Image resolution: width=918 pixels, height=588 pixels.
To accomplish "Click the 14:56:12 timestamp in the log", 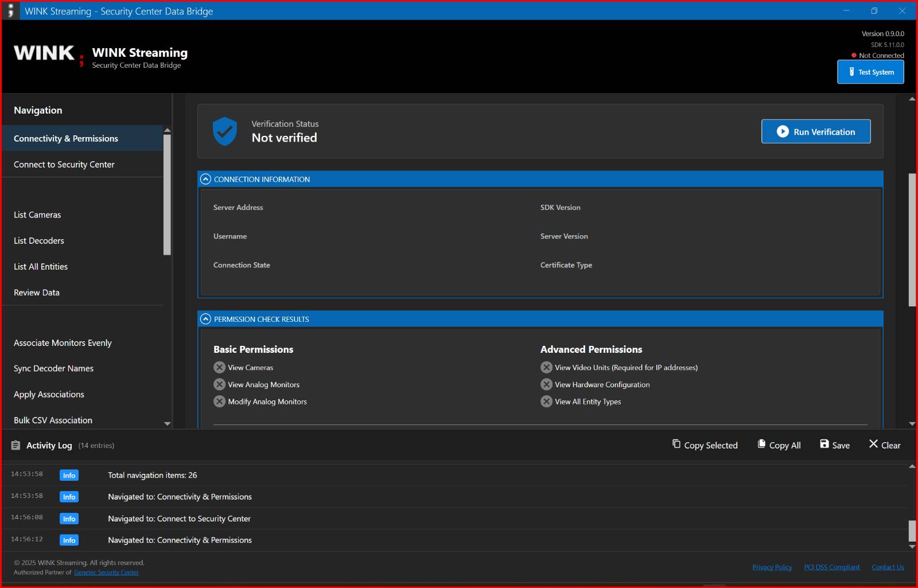I will 27,539.
